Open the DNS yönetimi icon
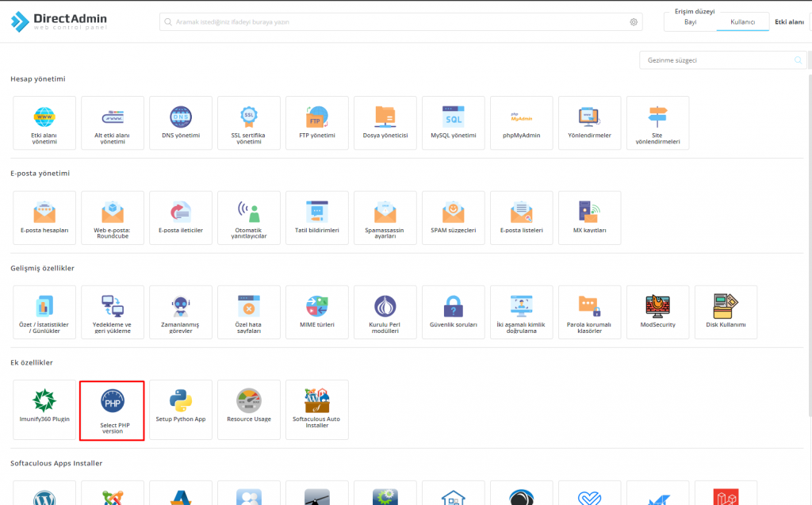Image resolution: width=812 pixels, height=505 pixels. point(181,122)
